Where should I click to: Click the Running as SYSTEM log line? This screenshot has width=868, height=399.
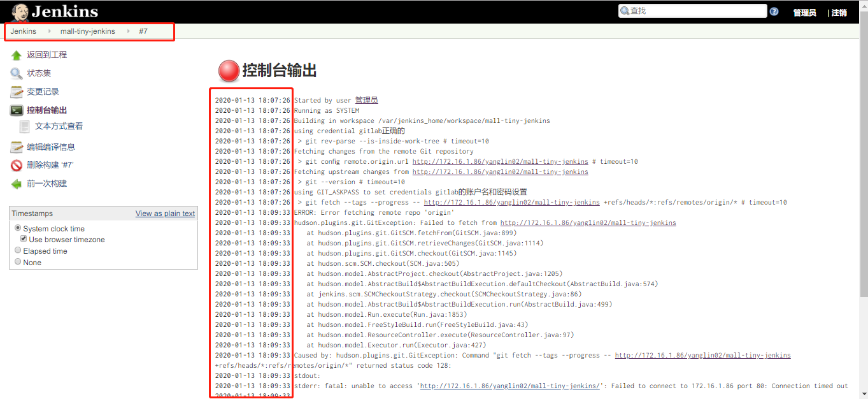point(326,110)
